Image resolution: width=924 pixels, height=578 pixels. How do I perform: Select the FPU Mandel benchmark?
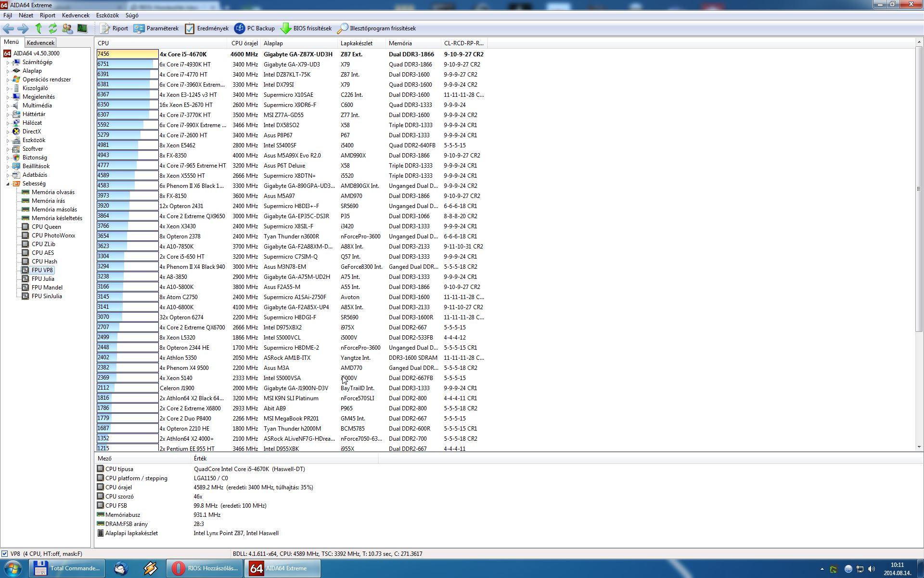pos(47,288)
